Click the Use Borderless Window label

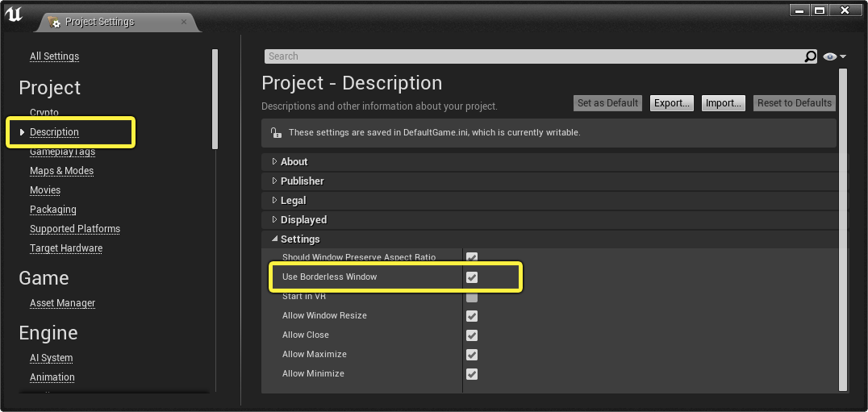pos(329,277)
